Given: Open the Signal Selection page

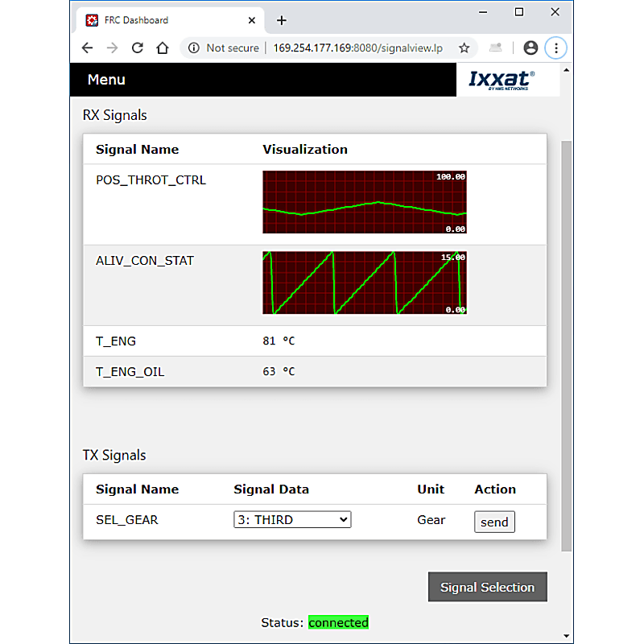Looking at the screenshot, I should coord(487,587).
